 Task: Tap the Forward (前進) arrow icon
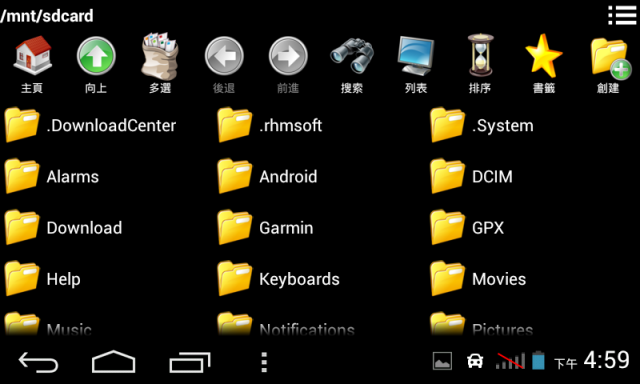(288, 55)
